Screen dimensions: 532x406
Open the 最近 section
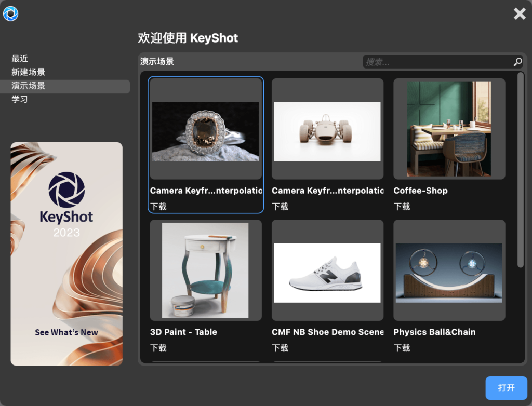pos(20,58)
